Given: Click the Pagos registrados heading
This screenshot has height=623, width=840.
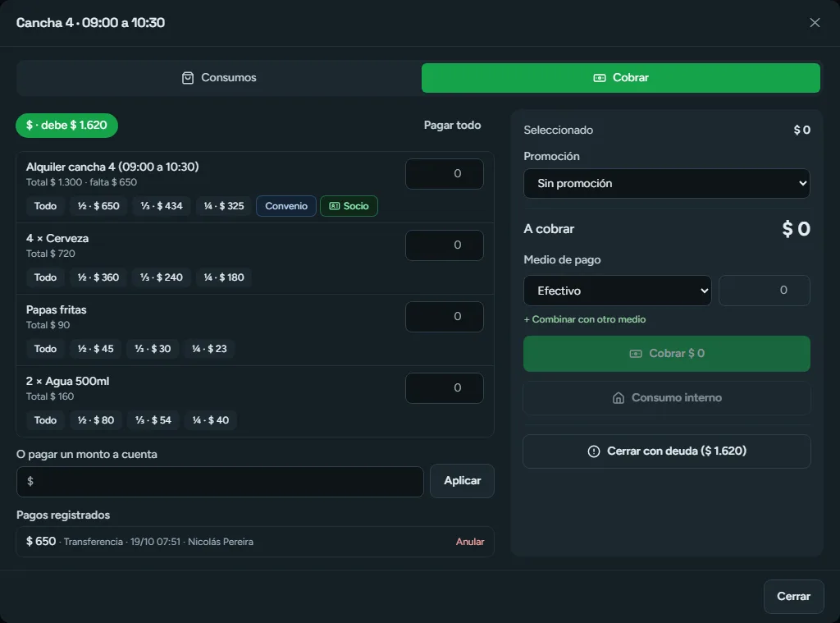Looking at the screenshot, I should pos(63,515).
